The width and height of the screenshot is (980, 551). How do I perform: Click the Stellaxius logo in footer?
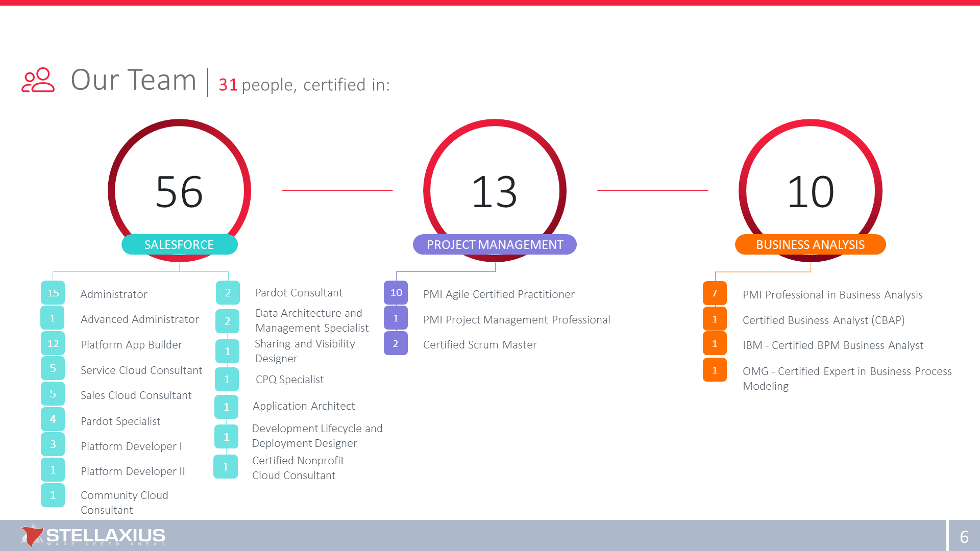click(x=93, y=536)
